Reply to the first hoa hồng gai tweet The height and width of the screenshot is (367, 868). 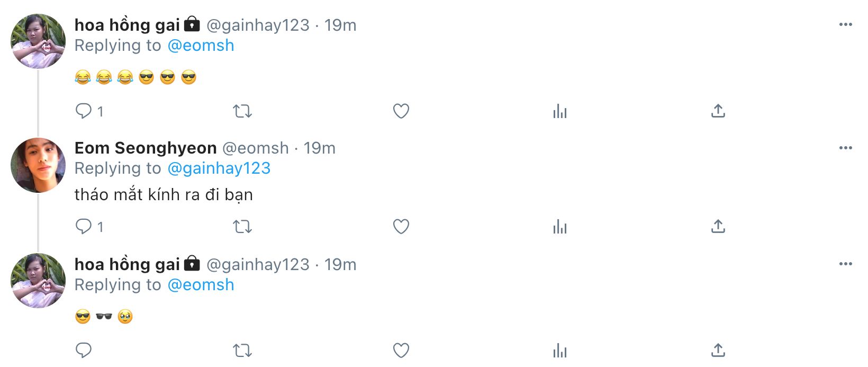click(x=84, y=111)
